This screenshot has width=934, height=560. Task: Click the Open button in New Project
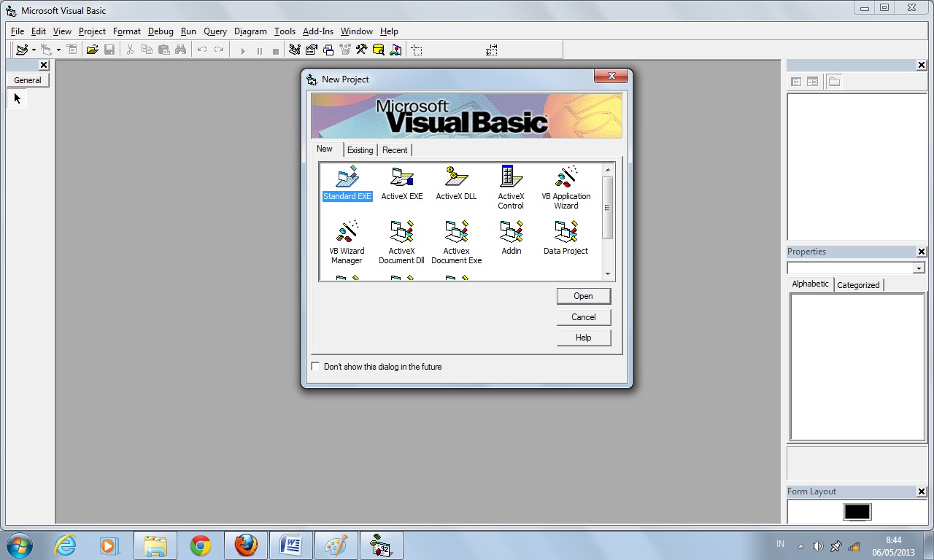[583, 296]
